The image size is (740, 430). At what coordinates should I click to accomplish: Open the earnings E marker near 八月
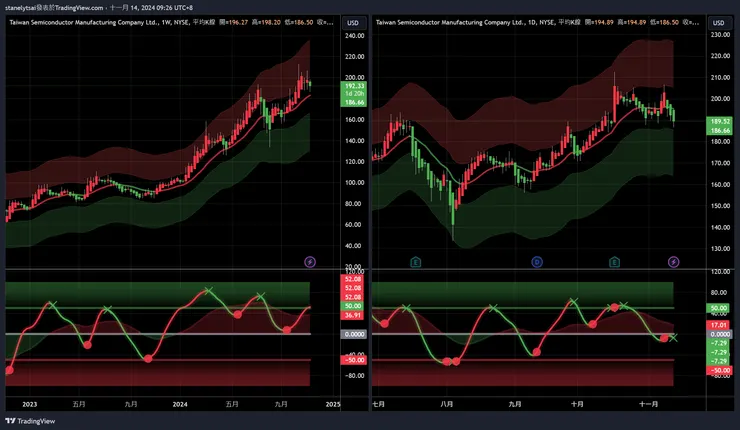415,262
